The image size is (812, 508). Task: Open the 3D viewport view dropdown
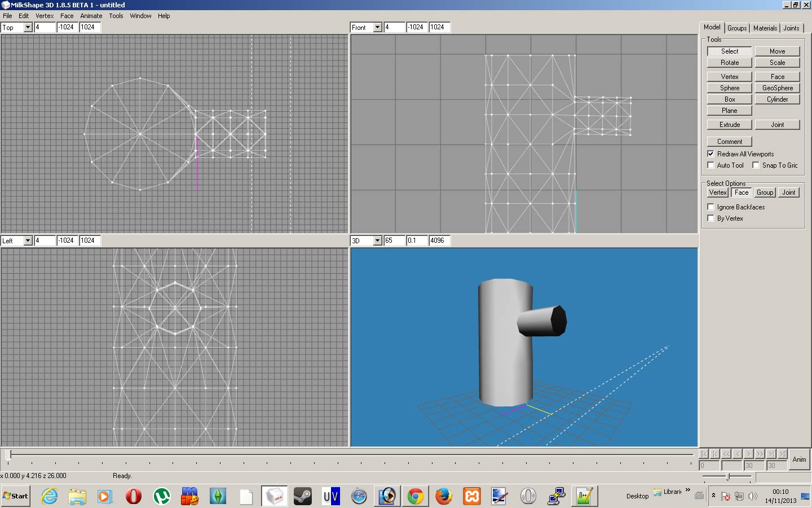pyautogui.click(x=377, y=240)
